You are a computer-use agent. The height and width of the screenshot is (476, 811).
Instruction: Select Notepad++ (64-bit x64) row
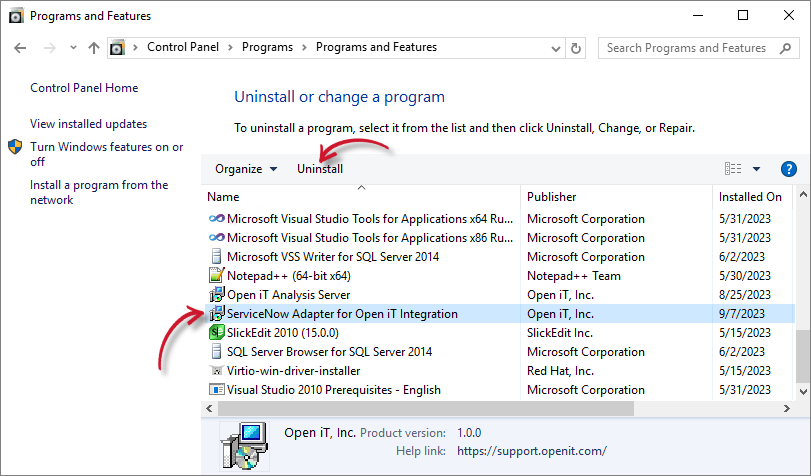pos(499,276)
